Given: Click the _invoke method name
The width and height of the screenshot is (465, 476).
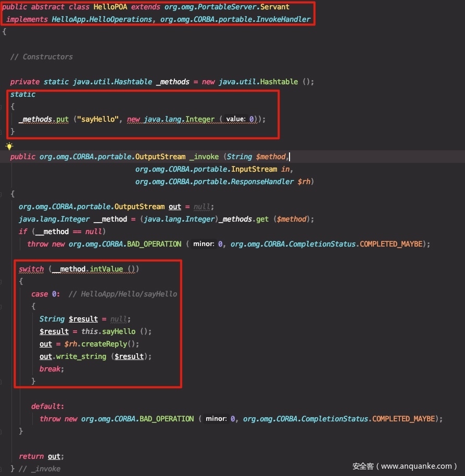Looking at the screenshot, I should tap(204, 157).
